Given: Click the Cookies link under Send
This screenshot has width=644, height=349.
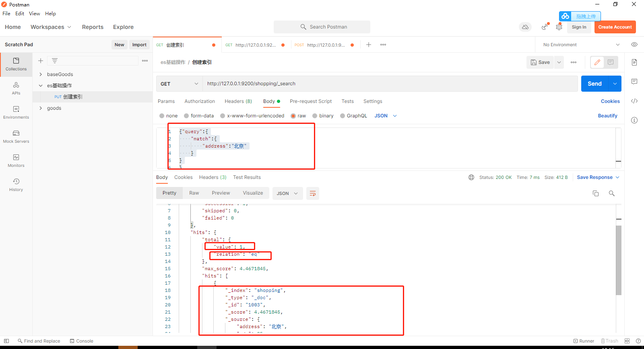Looking at the screenshot, I should point(610,101).
